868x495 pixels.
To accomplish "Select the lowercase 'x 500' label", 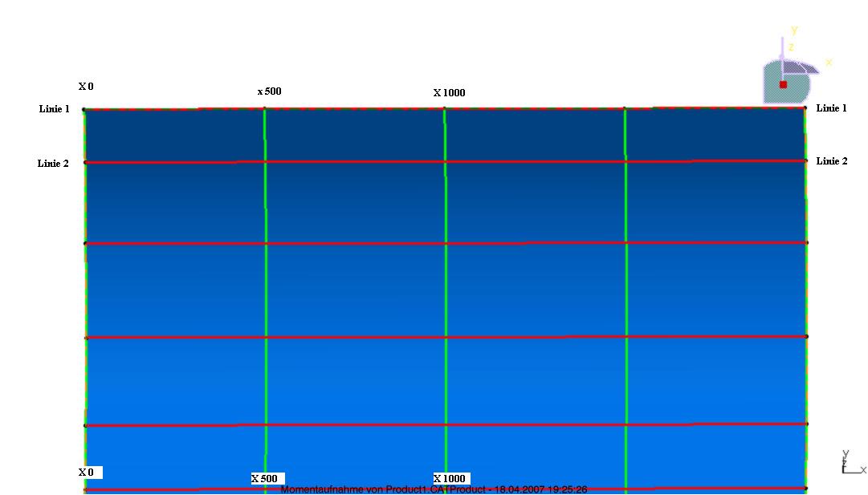I will click(x=269, y=91).
